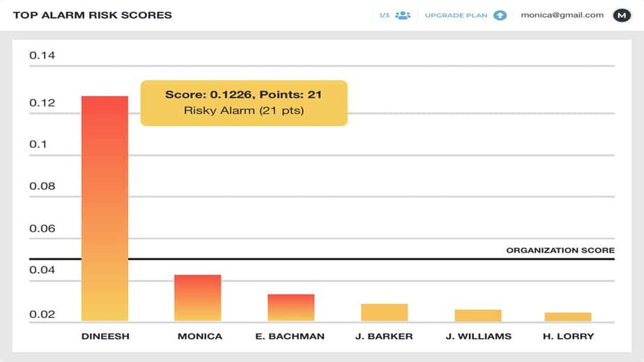Click the J. Williams risk bar
Viewport: 644px width, 362px height.
coord(478,315)
